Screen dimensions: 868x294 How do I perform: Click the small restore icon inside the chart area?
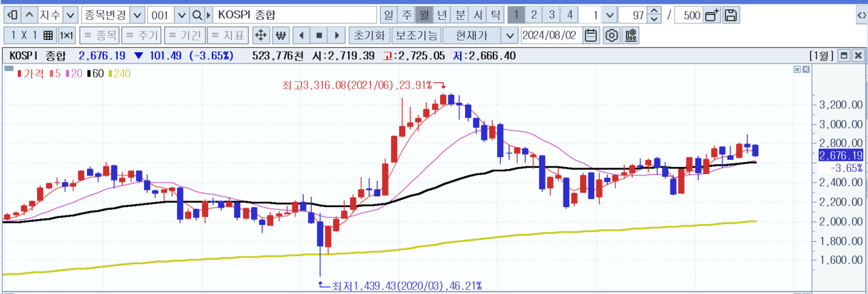797,70
